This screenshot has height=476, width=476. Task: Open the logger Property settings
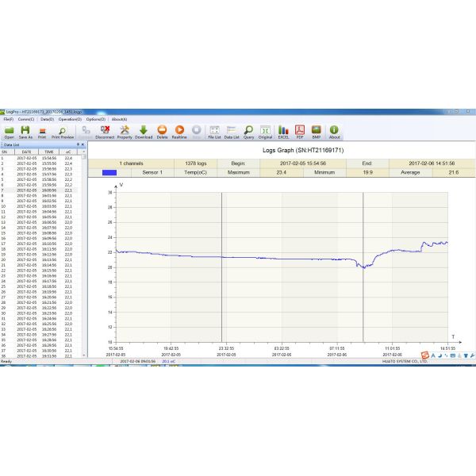[x=125, y=130]
